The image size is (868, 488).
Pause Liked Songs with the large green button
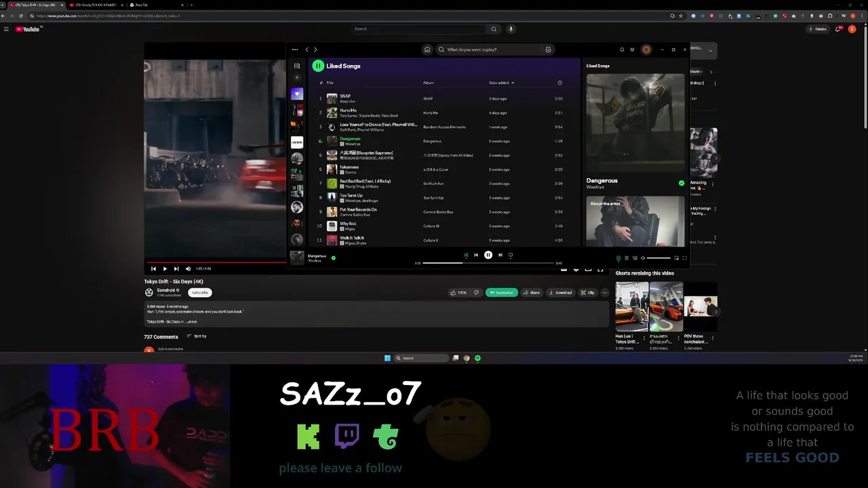318,66
